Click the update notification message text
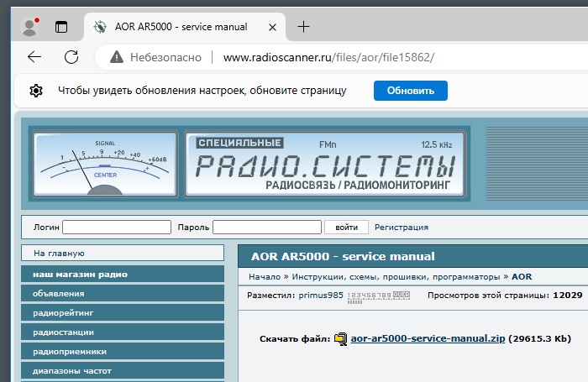This screenshot has height=382, width=588. (202, 91)
